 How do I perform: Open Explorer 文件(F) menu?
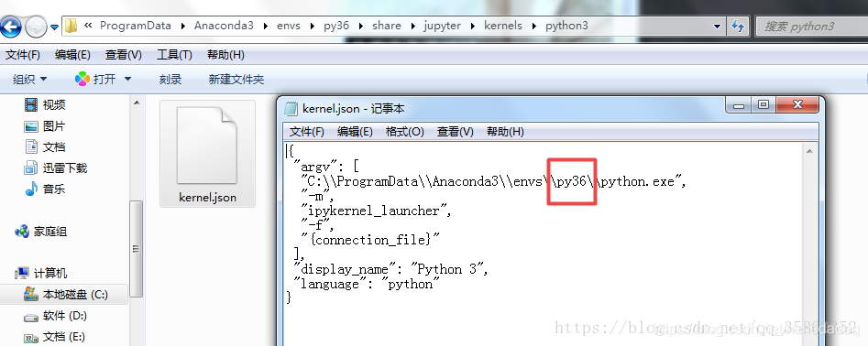(23, 55)
